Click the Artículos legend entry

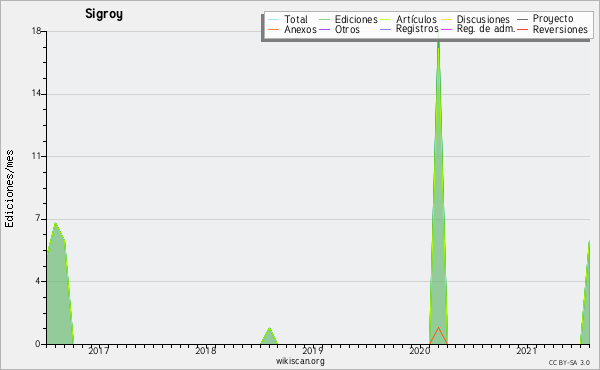point(409,19)
